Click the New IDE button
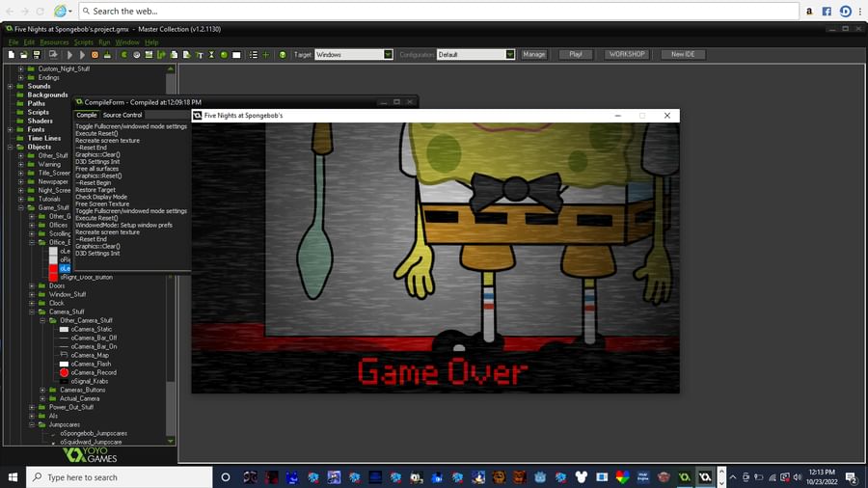Screen dimensions: 868x488 pyautogui.click(x=683, y=54)
